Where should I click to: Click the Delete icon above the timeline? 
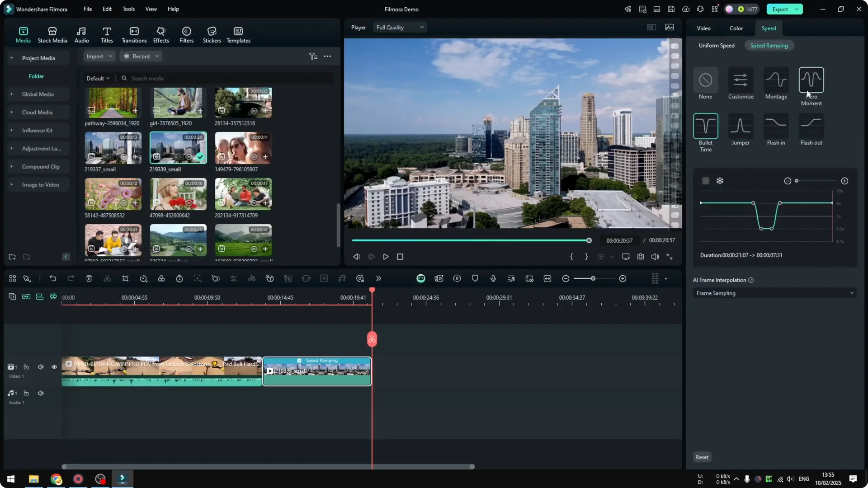pos(89,278)
